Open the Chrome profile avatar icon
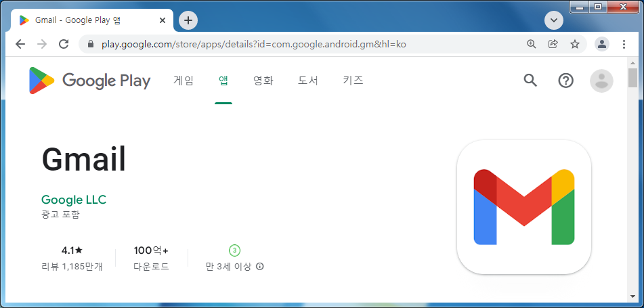This screenshot has height=308, width=644. pos(602,44)
